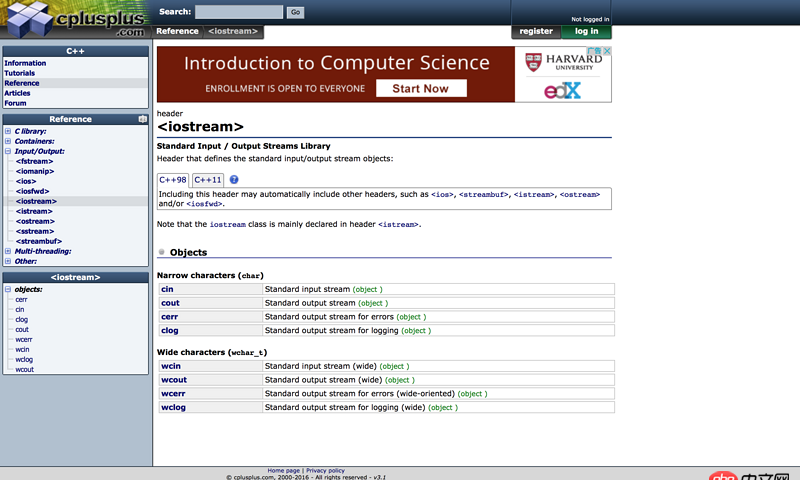Open the blue question mark help icon
The image size is (800, 480).
(234, 180)
